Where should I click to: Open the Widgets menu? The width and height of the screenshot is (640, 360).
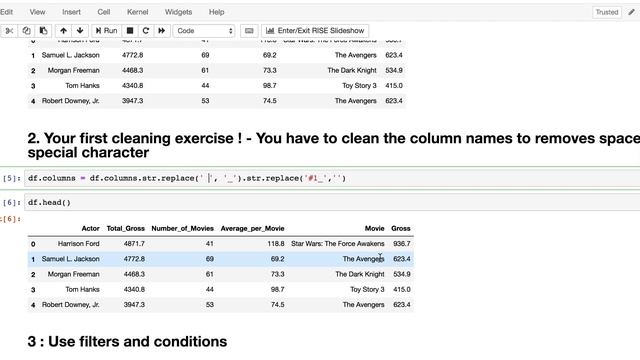click(x=178, y=12)
